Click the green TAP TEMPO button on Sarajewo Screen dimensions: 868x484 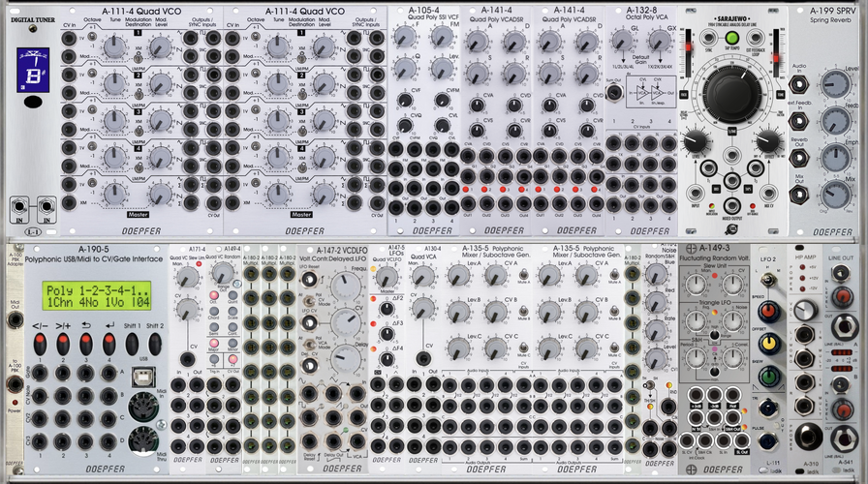[x=731, y=38]
